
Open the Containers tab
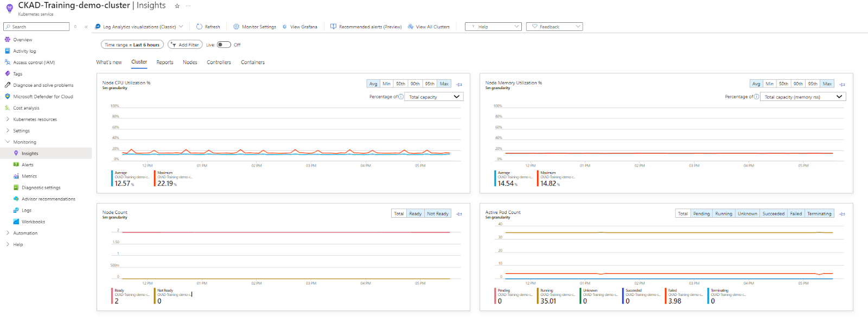[x=253, y=62]
